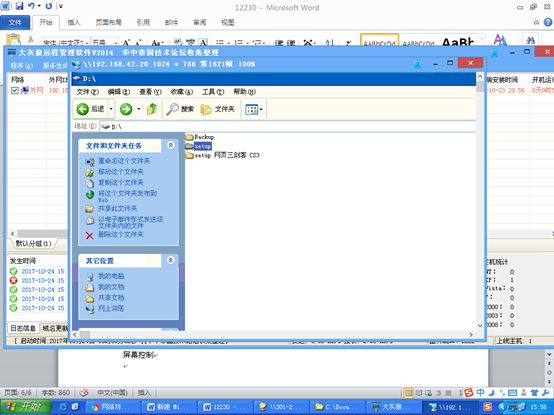Viewport: 554px width, 415px height.
Task: Collapse the 文件和文件夹任务 panel
Action: 171,145
